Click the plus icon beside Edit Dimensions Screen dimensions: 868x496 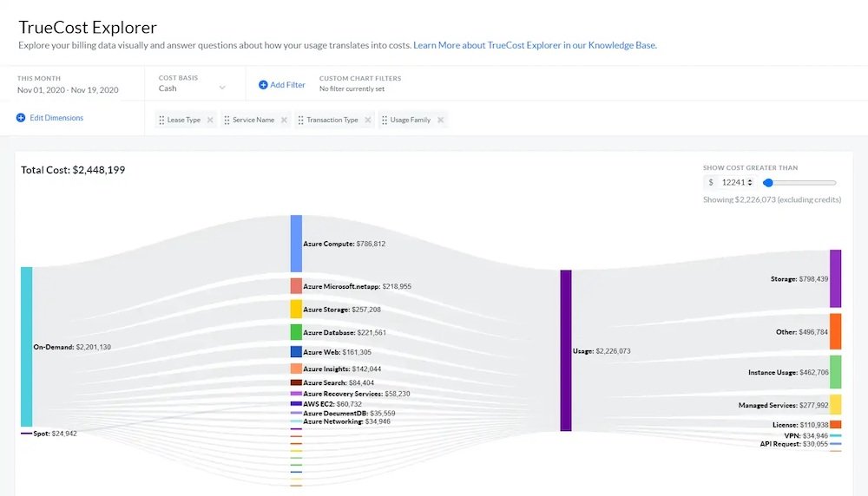pos(21,118)
